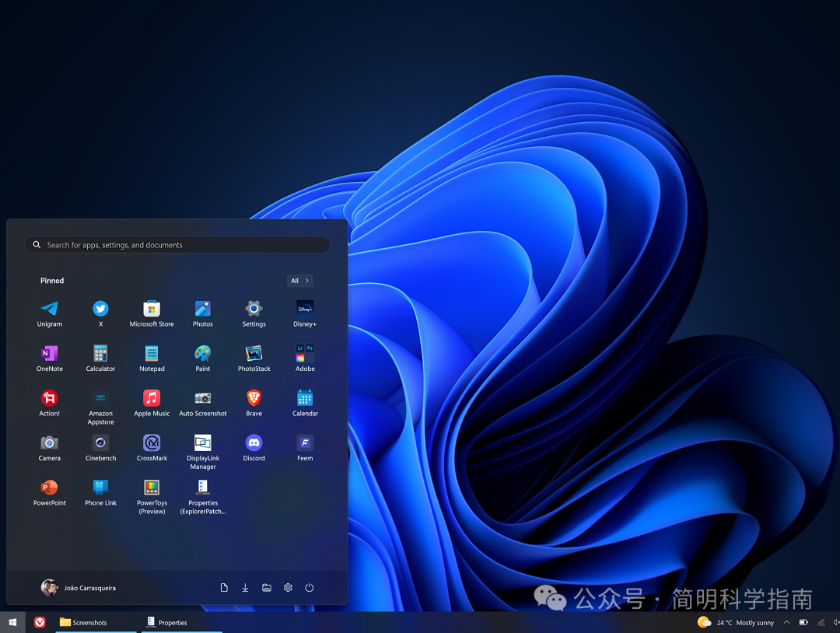Open Apple Music
Screen dimensions: 840x633
(152, 399)
